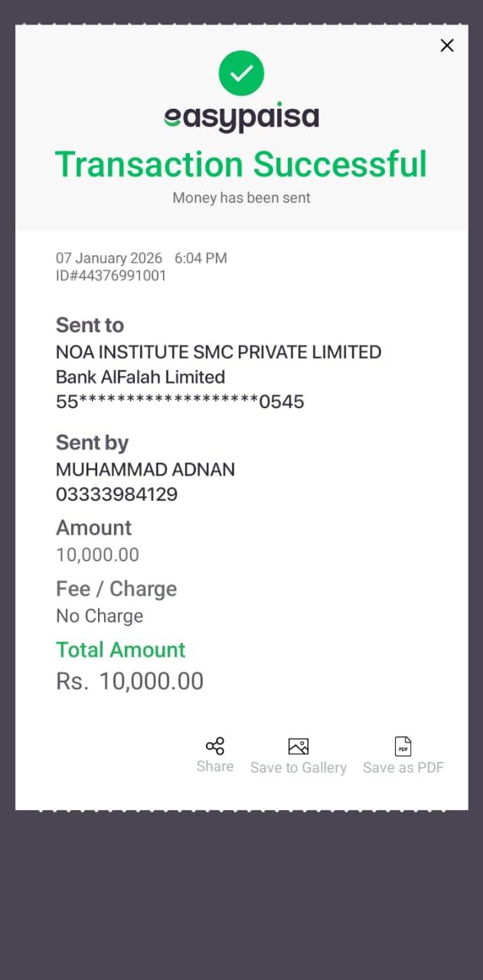The height and width of the screenshot is (980, 483).
Task: Tap recipient name NOA INSTITUTE SMC PRIVATE LIMITED
Action: coord(218,352)
